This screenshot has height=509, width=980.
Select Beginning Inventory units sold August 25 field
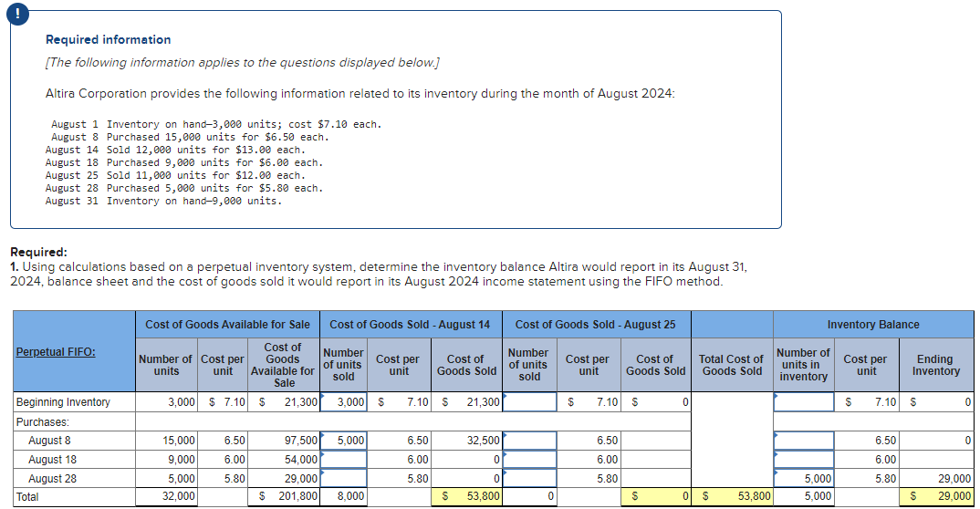tap(529, 402)
